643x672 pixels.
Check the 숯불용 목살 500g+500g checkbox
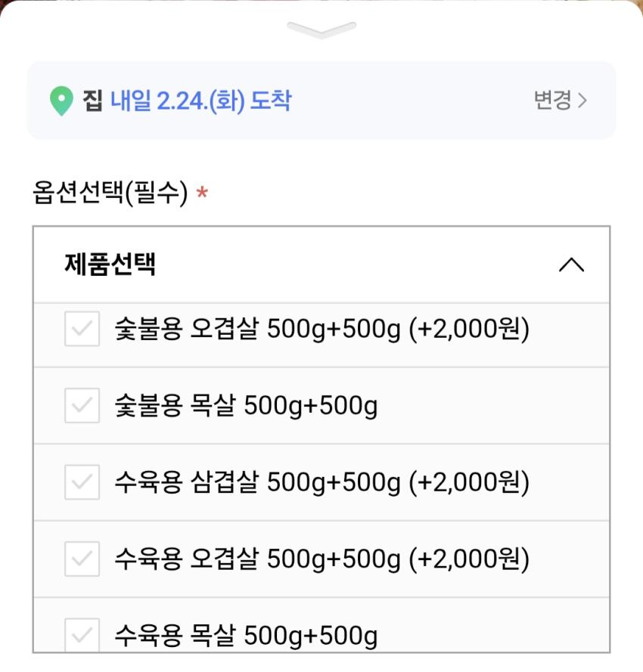click(82, 406)
